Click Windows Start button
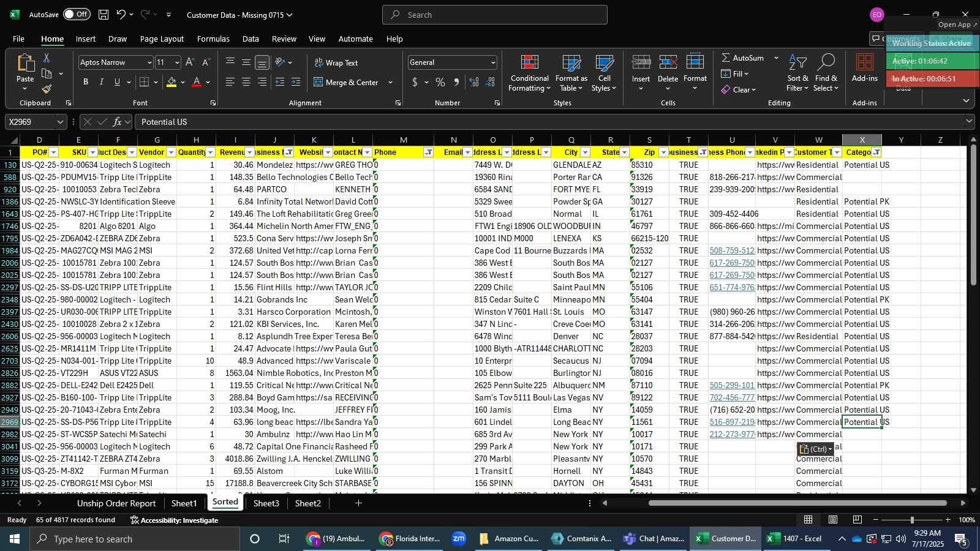The width and height of the screenshot is (980, 551). pyautogui.click(x=14, y=539)
